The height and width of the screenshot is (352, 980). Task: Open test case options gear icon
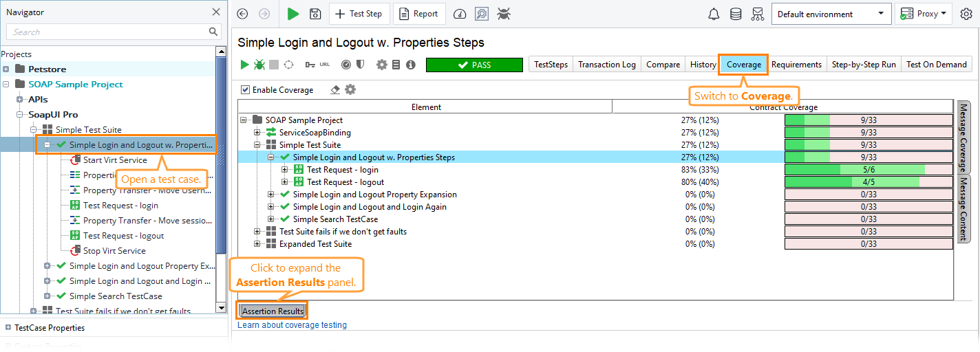click(x=382, y=65)
